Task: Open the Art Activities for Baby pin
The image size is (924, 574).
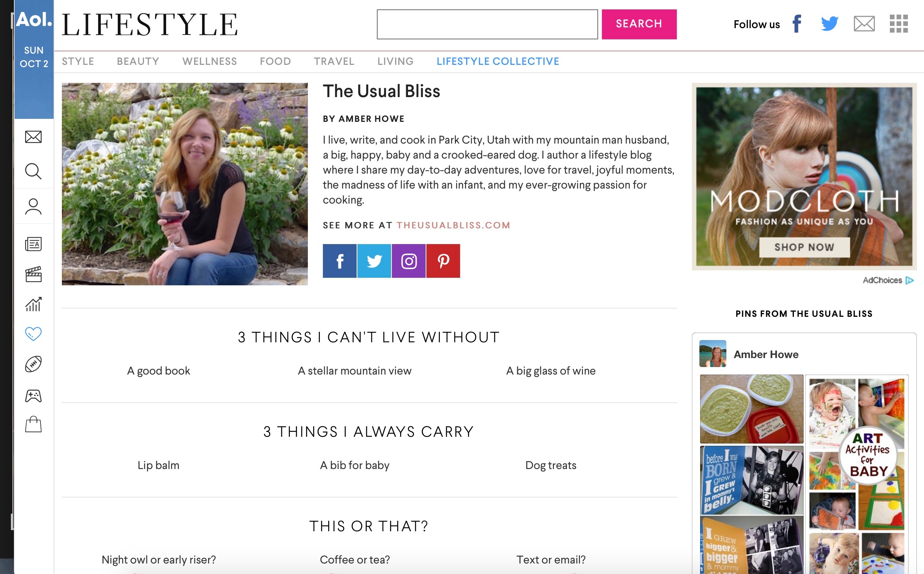Action: pyautogui.click(x=857, y=454)
